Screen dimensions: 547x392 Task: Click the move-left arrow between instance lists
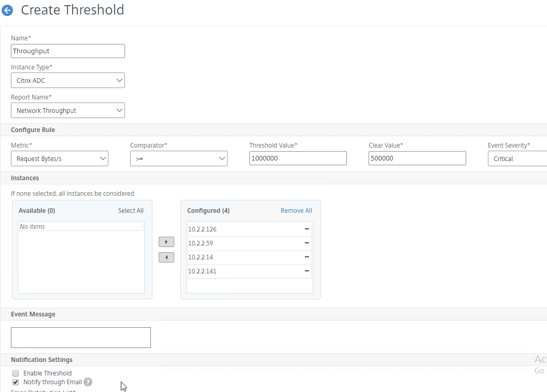pyautogui.click(x=166, y=257)
